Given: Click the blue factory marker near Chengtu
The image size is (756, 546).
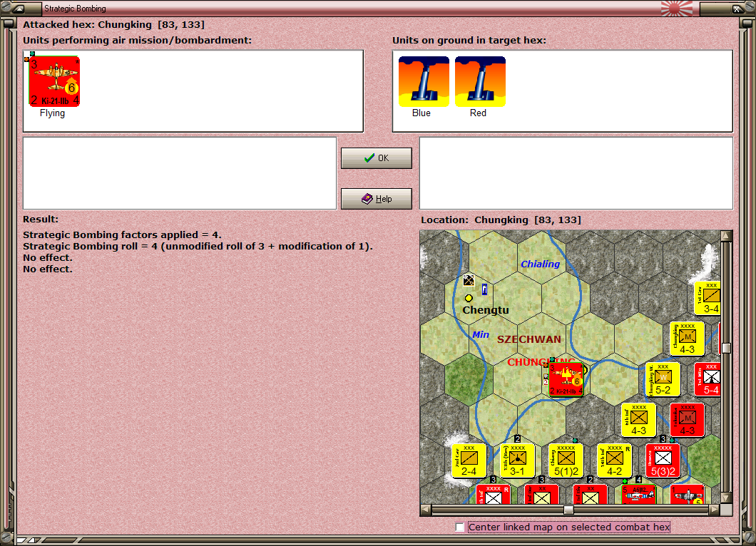Looking at the screenshot, I should point(484,289).
